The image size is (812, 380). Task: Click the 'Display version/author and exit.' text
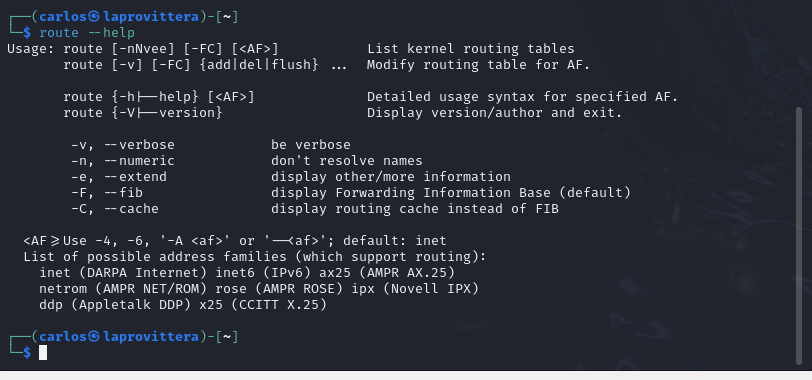[495, 113]
